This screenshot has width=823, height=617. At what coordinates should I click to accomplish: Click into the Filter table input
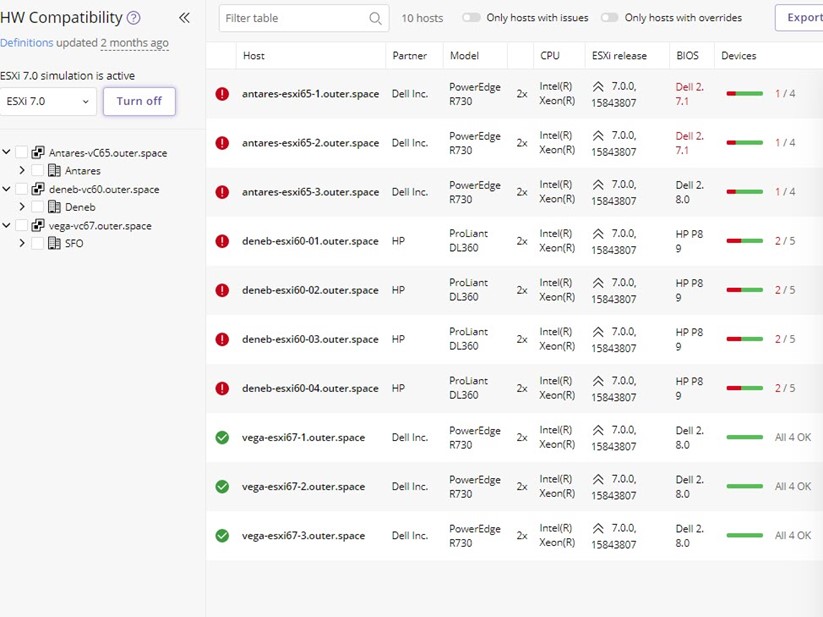point(294,18)
